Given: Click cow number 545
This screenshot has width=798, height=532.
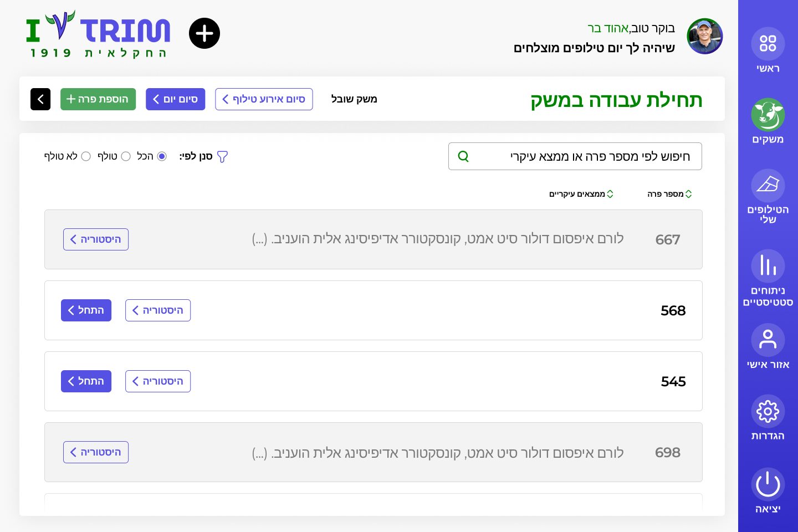Looking at the screenshot, I should pyautogui.click(x=673, y=382).
